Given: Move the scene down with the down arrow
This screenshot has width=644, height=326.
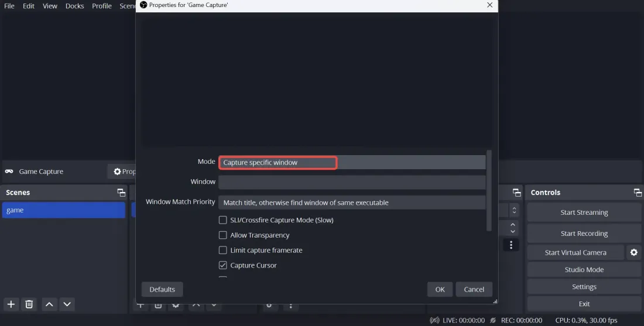Looking at the screenshot, I should pos(67,304).
